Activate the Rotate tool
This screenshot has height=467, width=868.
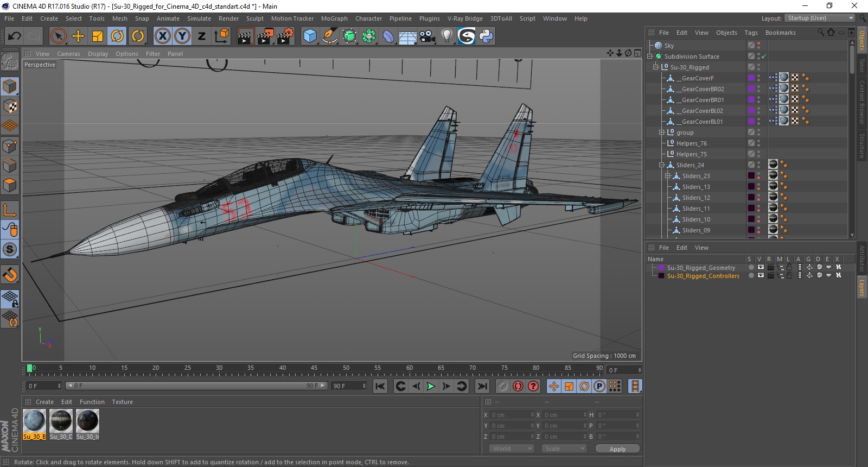pyautogui.click(x=117, y=36)
